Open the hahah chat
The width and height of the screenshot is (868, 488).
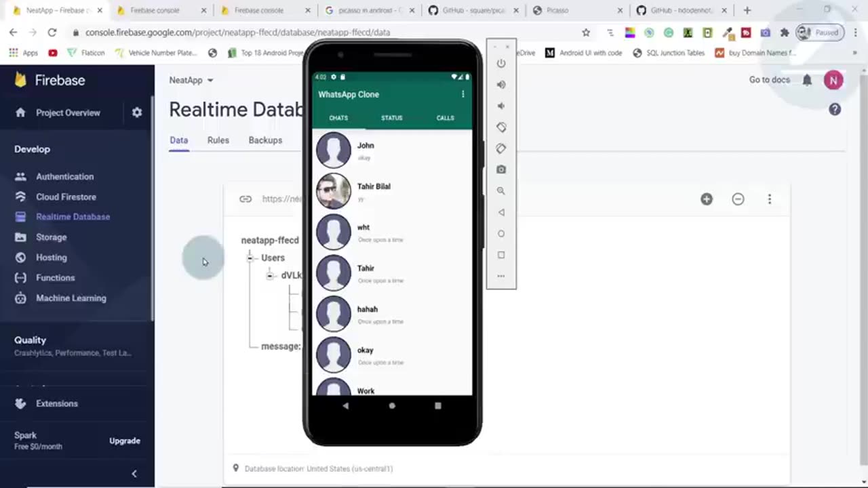click(x=392, y=314)
